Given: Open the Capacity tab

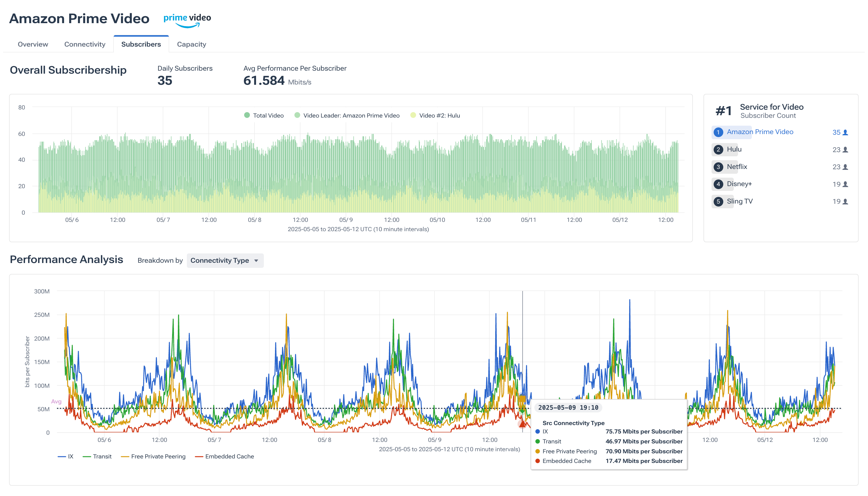Looking at the screenshot, I should click(191, 44).
